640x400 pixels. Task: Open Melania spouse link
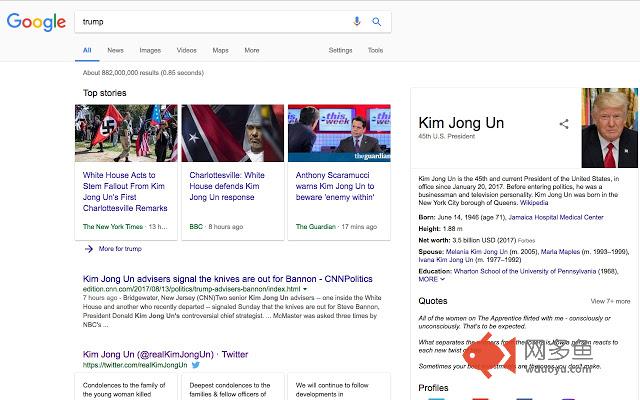click(x=477, y=251)
